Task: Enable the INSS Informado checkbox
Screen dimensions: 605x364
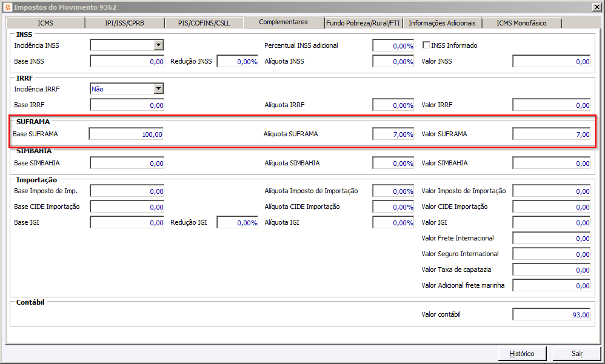Action: coord(426,45)
